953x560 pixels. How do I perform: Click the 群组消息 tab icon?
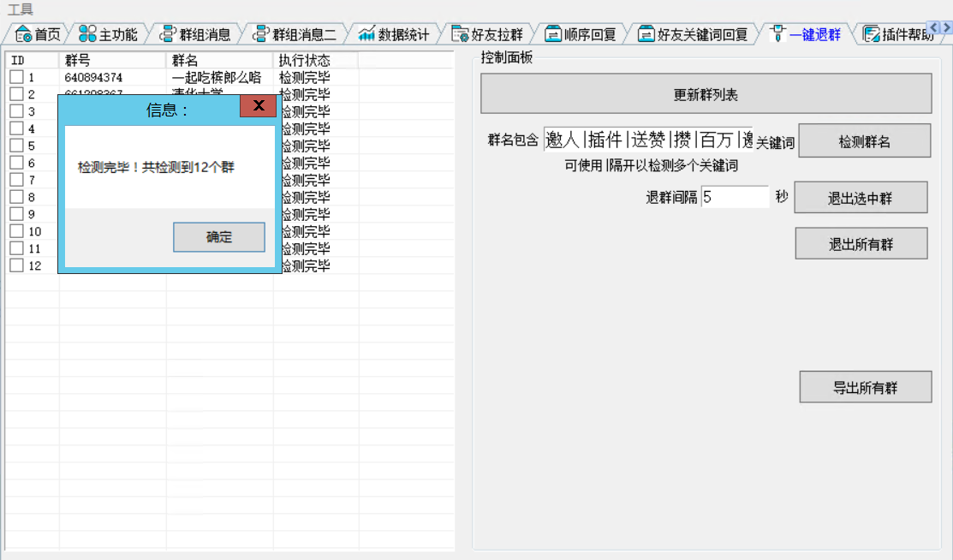(x=168, y=34)
